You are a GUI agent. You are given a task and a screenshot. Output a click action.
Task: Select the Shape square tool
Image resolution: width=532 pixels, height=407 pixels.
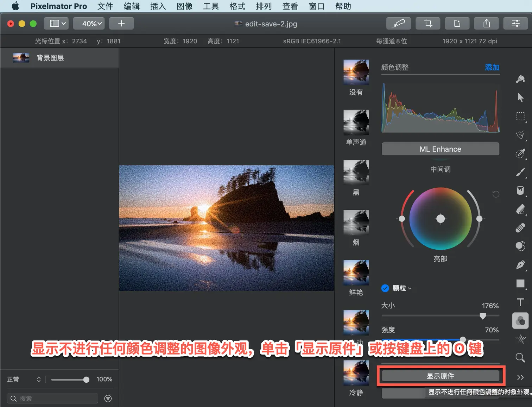click(520, 283)
